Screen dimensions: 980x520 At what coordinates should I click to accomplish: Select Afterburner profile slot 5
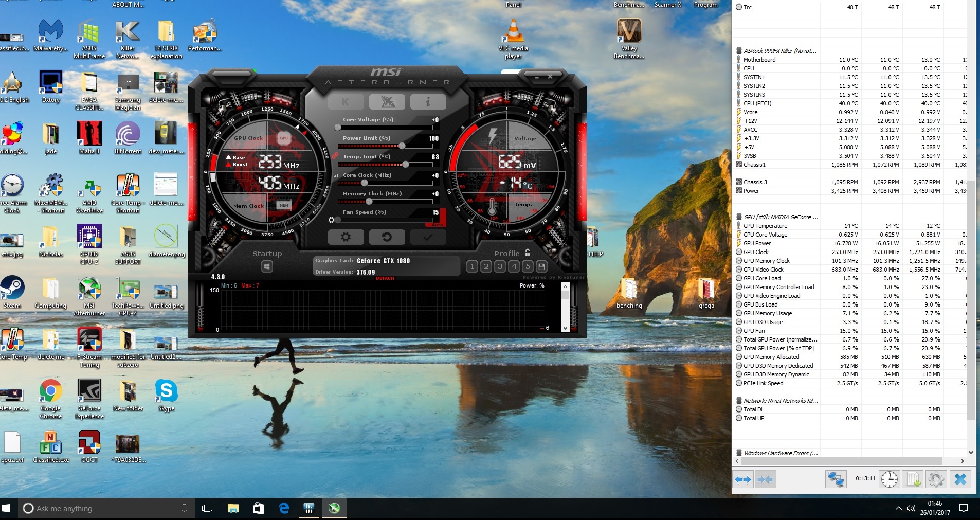click(x=528, y=266)
